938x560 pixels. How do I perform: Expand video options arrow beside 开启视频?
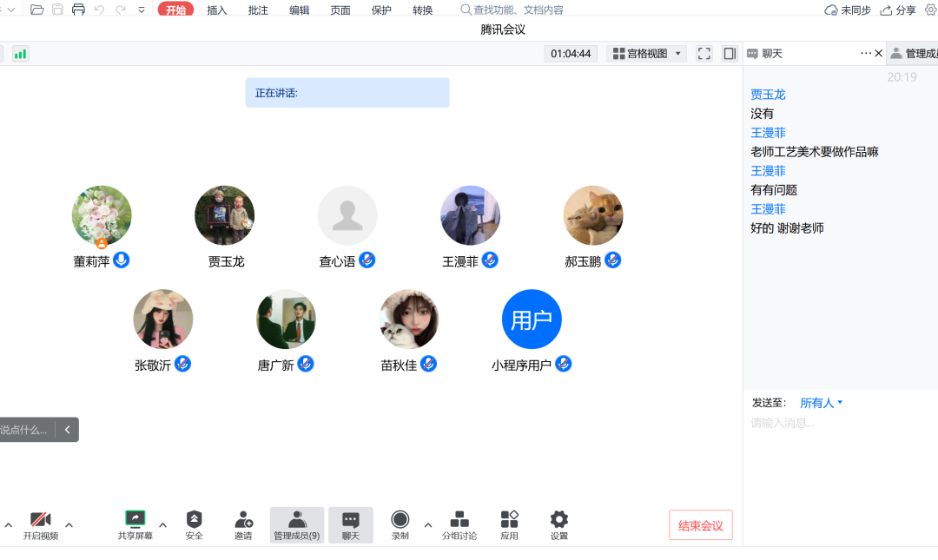[69, 525]
